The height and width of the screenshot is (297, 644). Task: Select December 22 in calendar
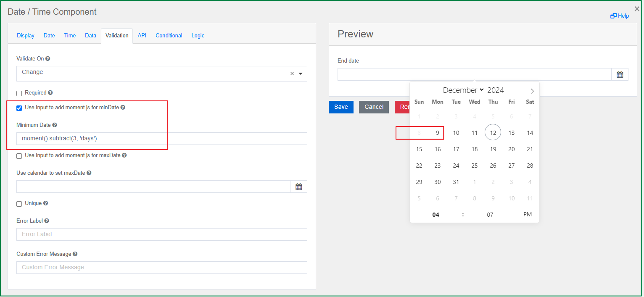click(419, 166)
